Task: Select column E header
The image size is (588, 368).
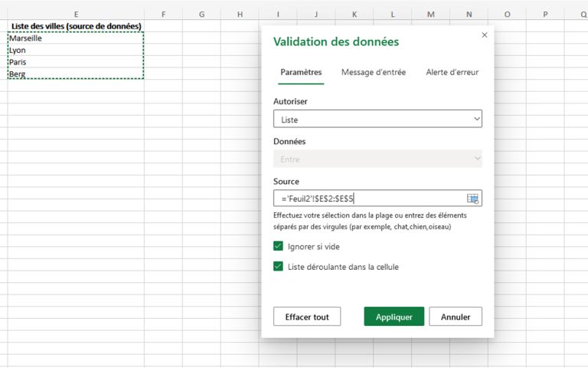Action: coord(76,15)
